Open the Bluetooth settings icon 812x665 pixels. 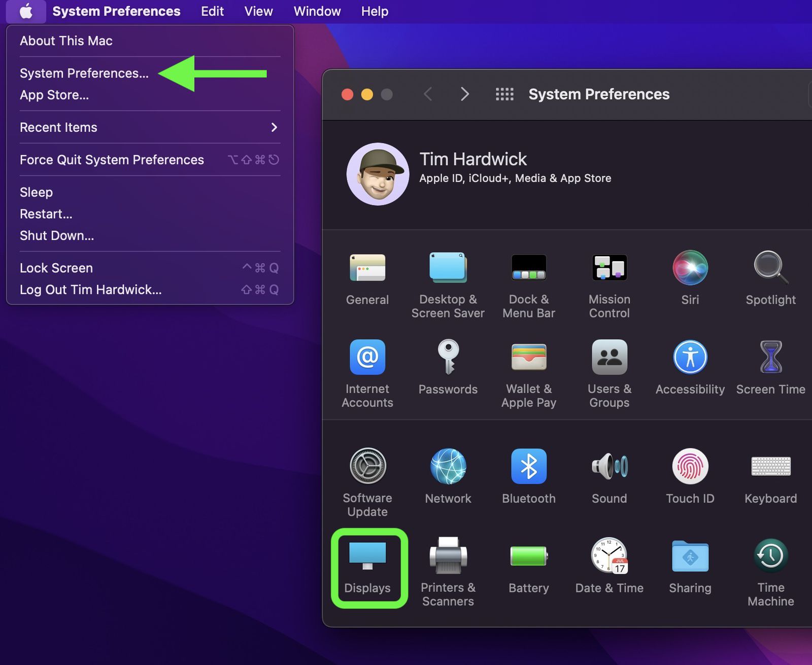pos(528,467)
